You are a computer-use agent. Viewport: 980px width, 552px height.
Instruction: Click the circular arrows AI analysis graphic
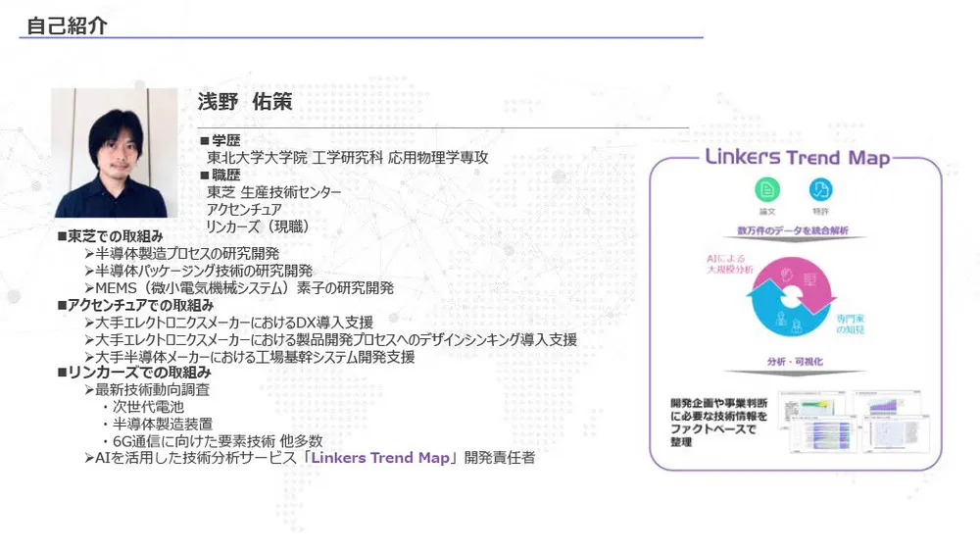pyautogui.click(x=791, y=296)
